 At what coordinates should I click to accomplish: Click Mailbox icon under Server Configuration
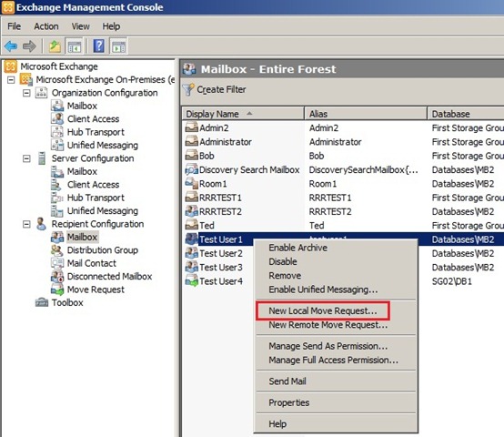(57, 171)
